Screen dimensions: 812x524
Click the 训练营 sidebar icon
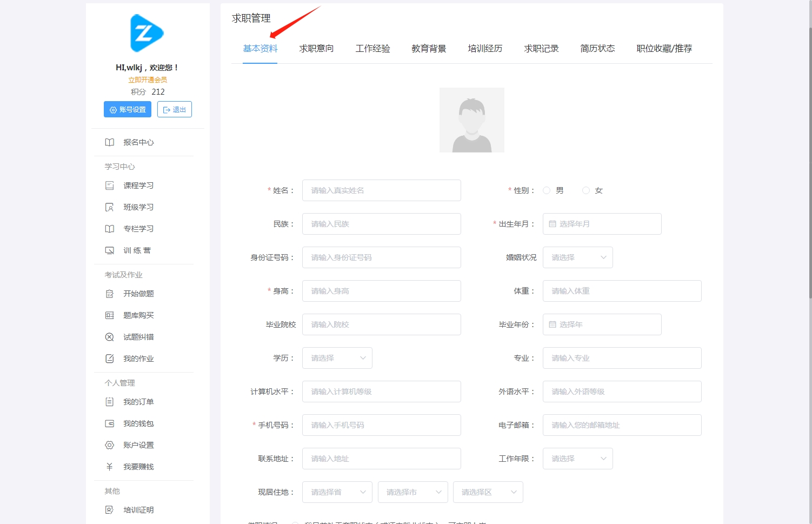pyautogui.click(x=110, y=250)
